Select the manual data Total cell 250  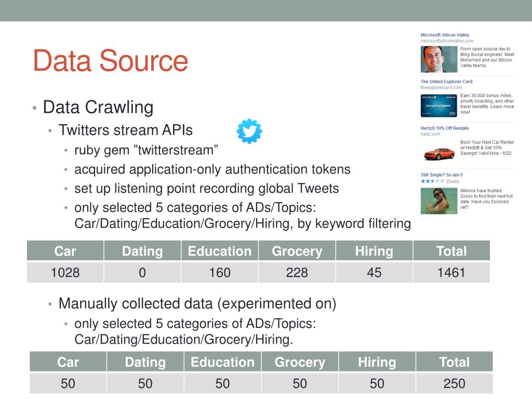(x=454, y=384)
